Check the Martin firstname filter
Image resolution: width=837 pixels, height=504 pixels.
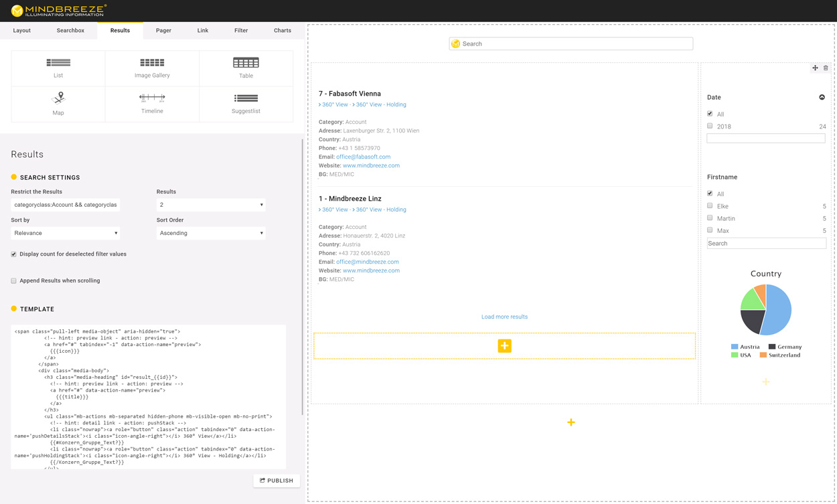coord(710,218)
